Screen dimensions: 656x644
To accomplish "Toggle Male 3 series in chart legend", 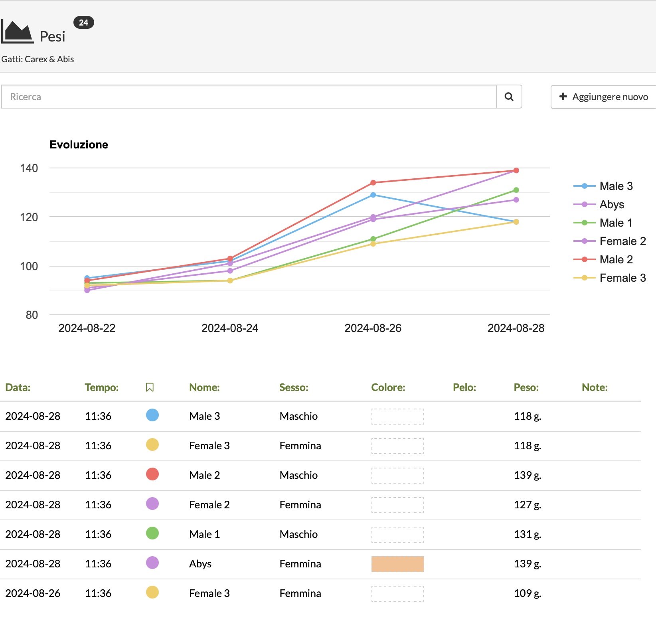I will [x=603, y=186].
